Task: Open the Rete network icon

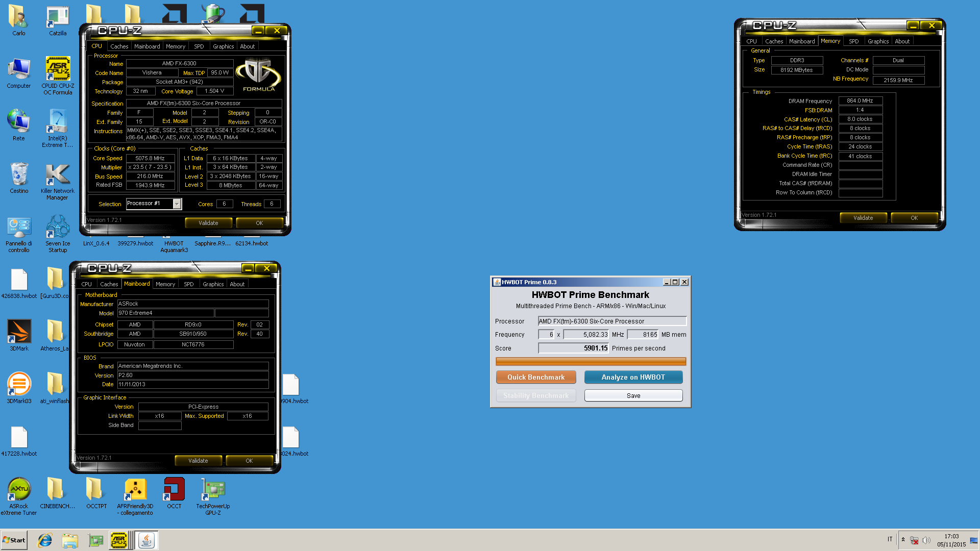Action: pos(18,125)
